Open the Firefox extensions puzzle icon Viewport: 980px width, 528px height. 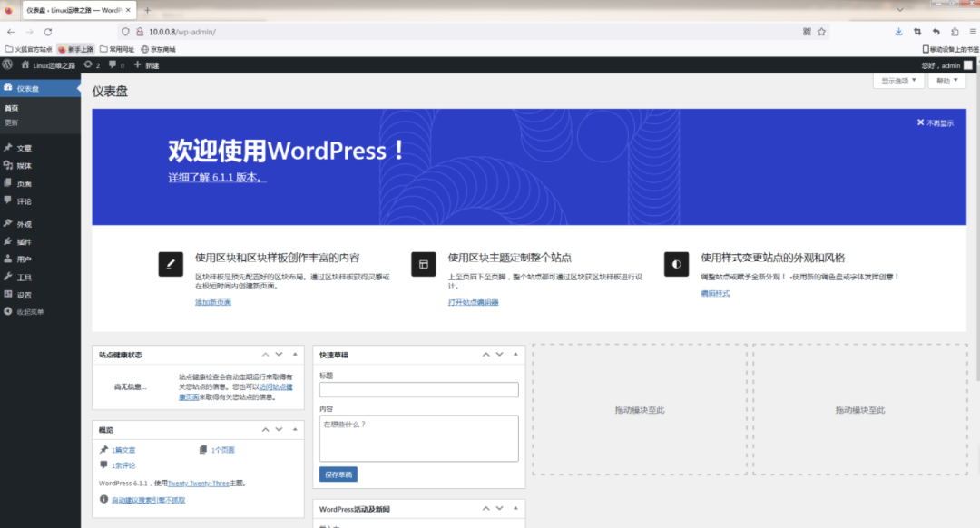(955, 32)
